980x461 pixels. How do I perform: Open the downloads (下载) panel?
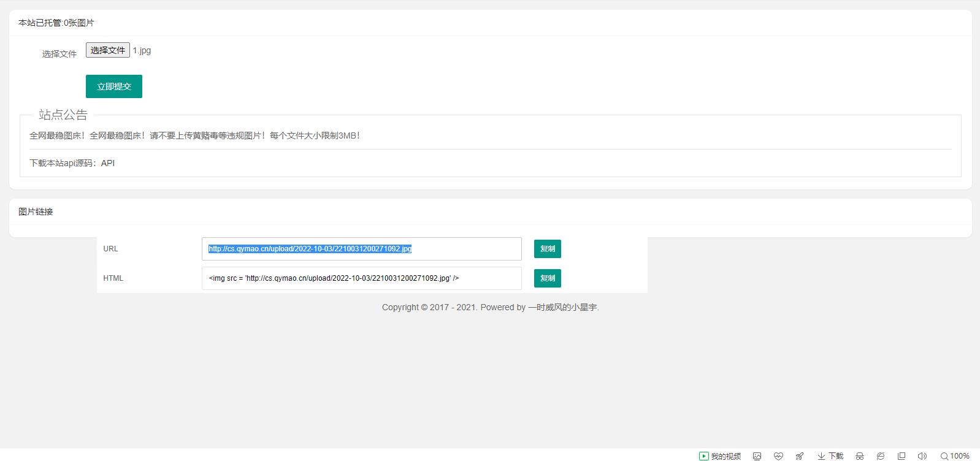tap(830, 456)
